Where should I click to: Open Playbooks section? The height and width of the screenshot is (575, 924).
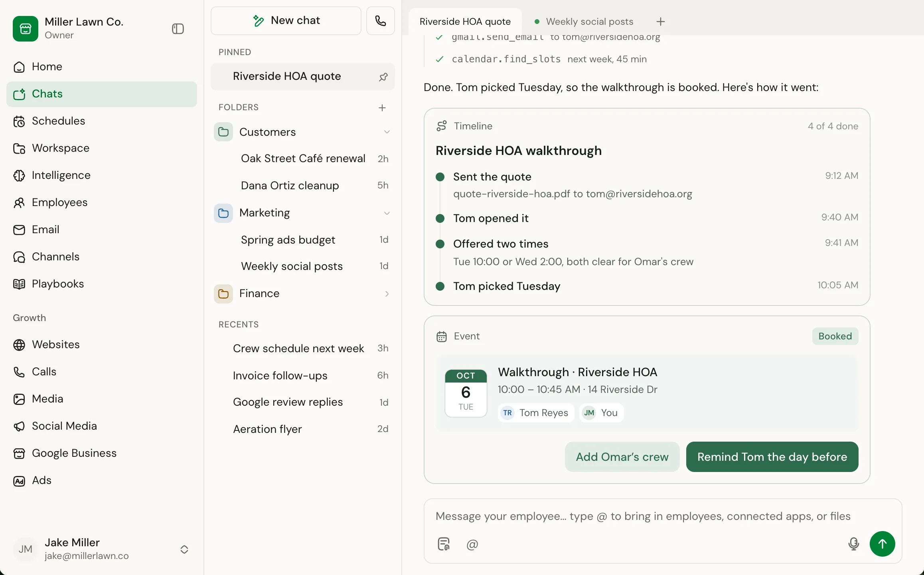[x=102, y=284]
